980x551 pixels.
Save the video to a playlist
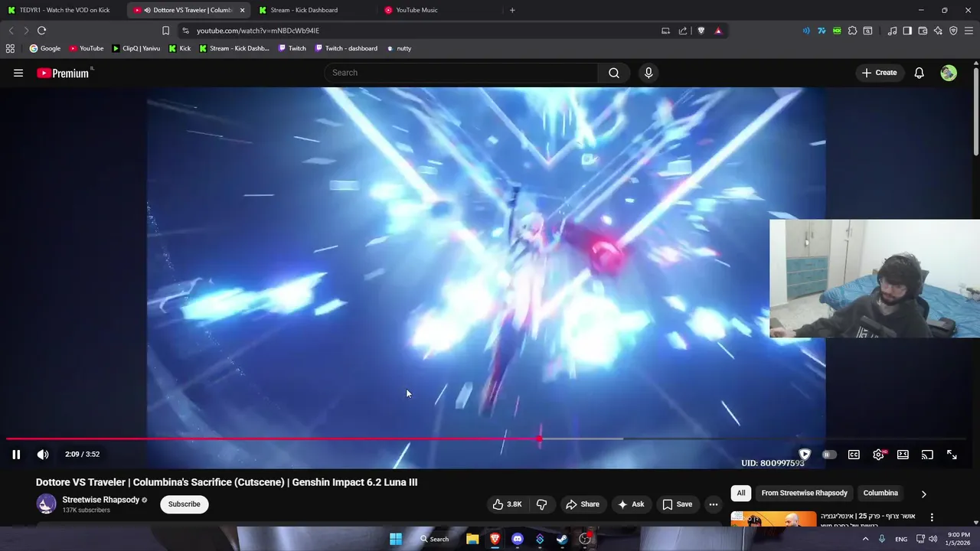677,504
